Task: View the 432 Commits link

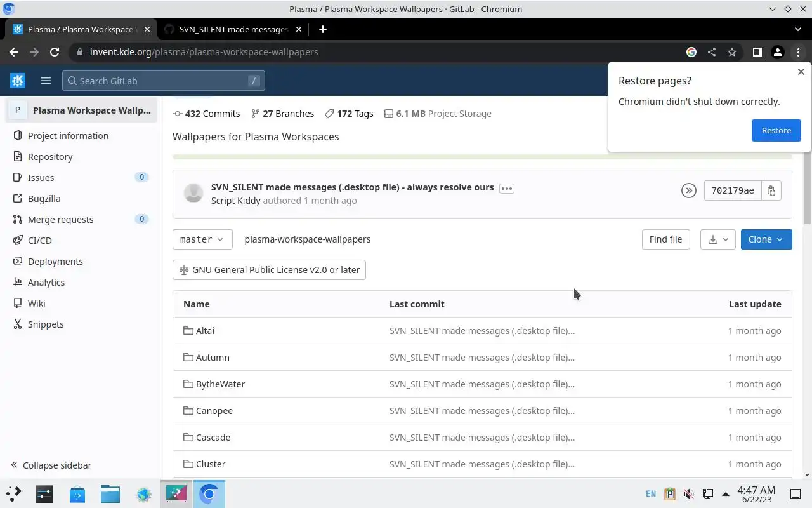Action: click(x=206, y=114)
